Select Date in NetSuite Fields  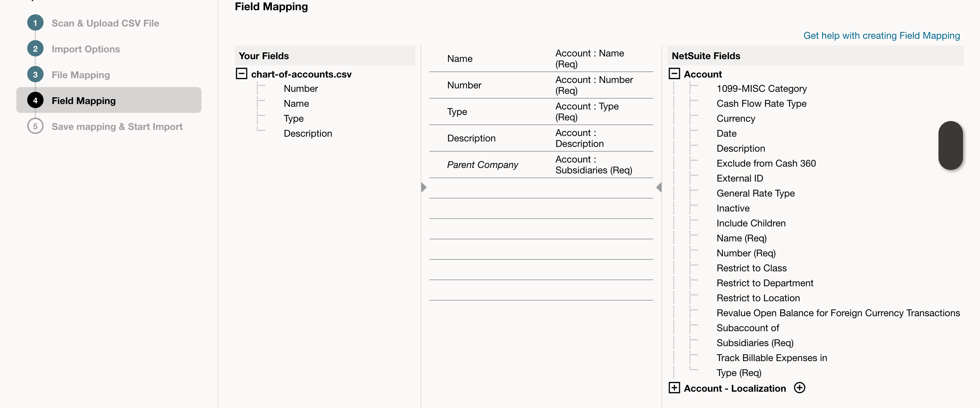click(726, 134)
